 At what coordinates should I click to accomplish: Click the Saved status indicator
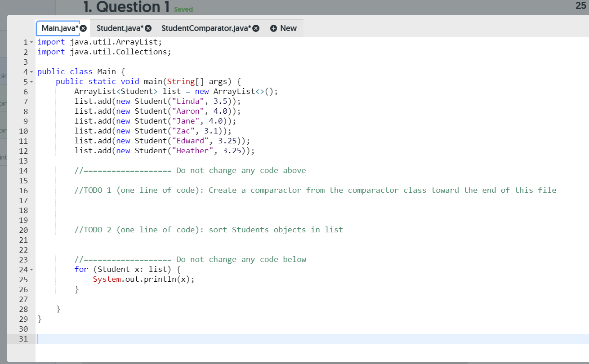(x=183, y=9)
